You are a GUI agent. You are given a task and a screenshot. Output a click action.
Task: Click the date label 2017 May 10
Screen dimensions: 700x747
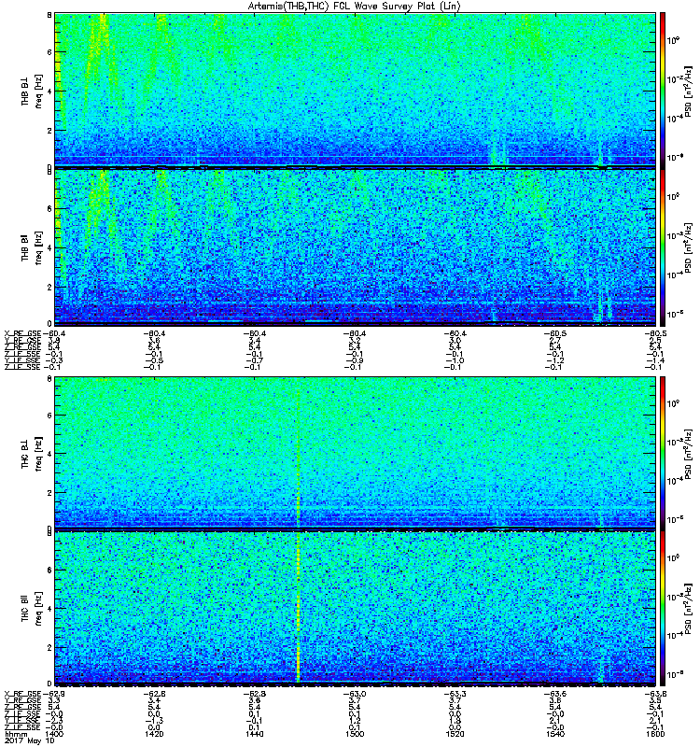(29, 741)
